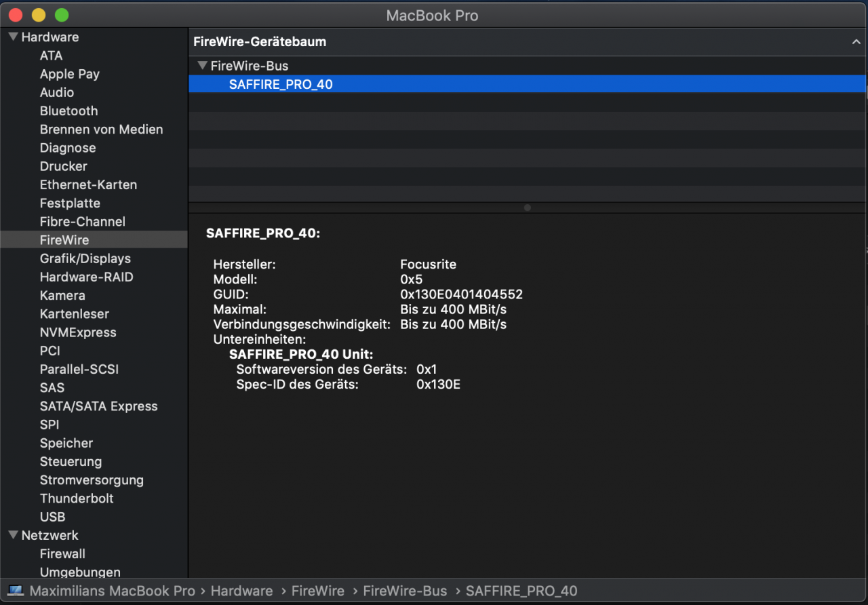Screen dimensions: 868x605
Task: Select SAFFIRE_PRO_40 device row
Action: pyautogui.click(x=528, y=84)
